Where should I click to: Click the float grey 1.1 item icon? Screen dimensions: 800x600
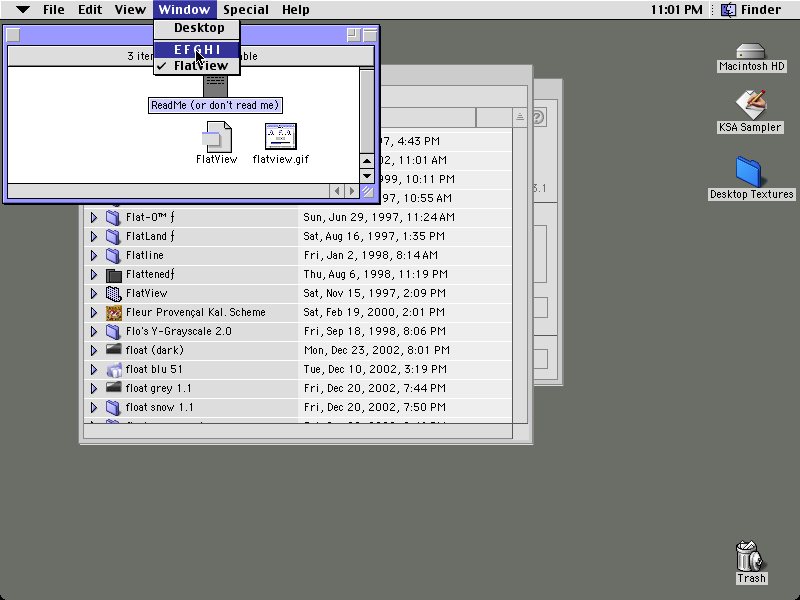(113, 388)
